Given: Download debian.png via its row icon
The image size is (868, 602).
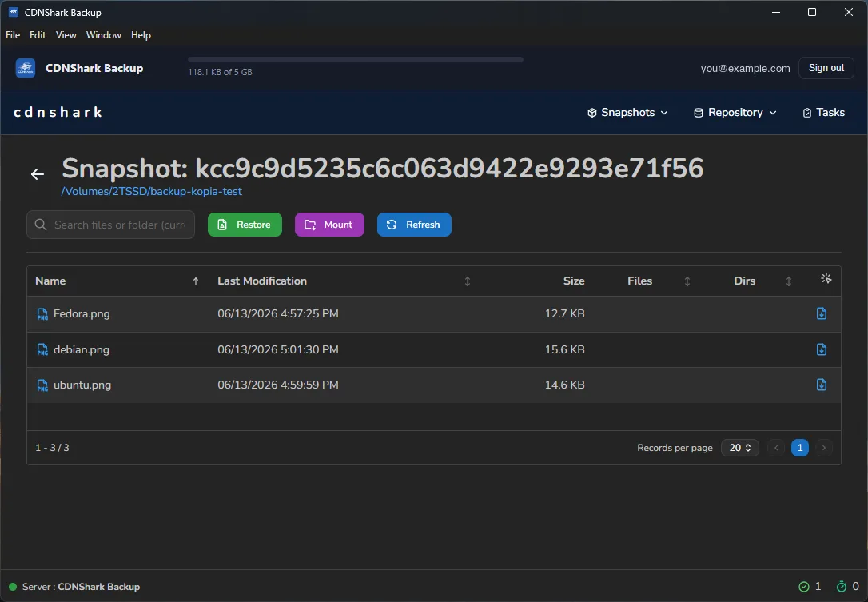Looking at the screenshot, I should [x=822, y=349].
